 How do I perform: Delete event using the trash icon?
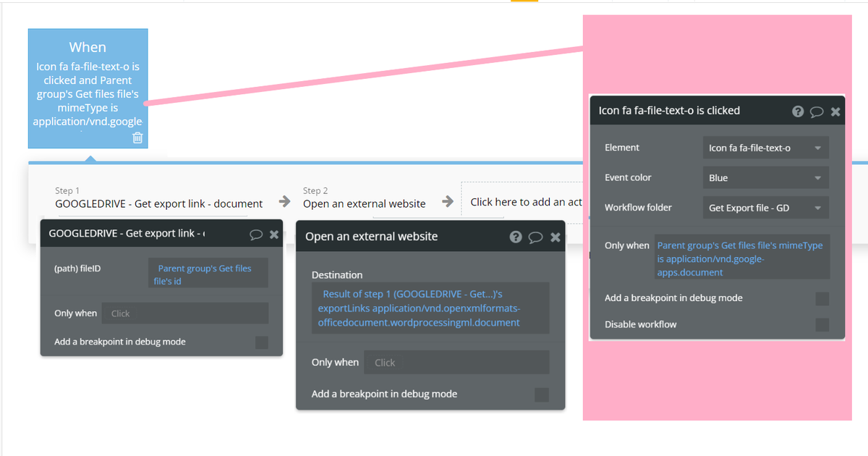point(137,138)
